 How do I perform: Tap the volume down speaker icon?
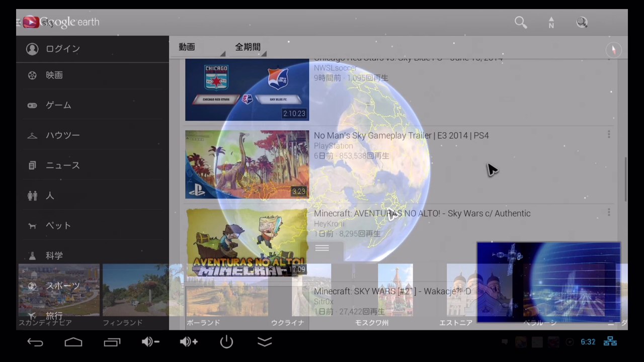(150, 342)
